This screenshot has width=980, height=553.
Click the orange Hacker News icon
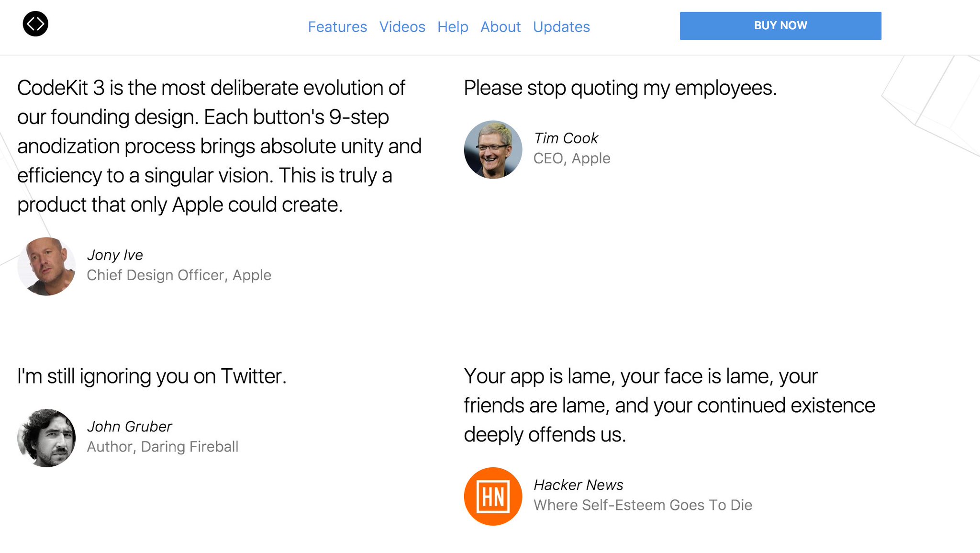[493, 496]
